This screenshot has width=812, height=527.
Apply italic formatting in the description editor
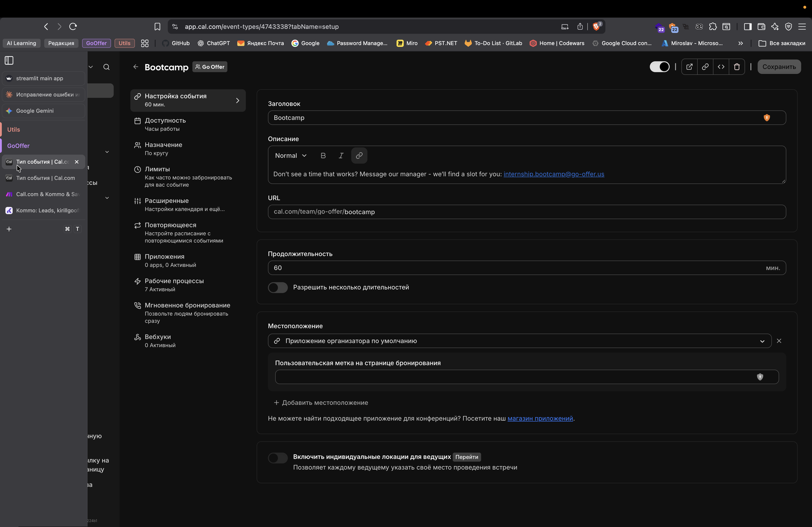coord(341,156)
